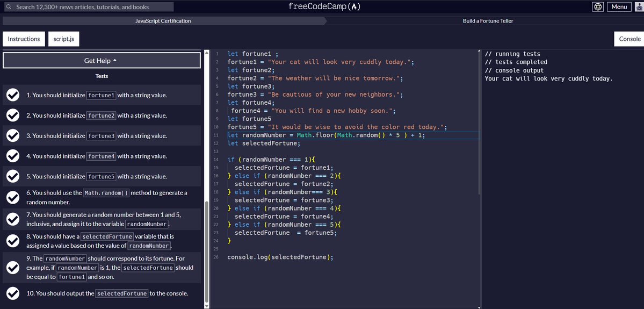Click "// tests completed" in console output

516,62
